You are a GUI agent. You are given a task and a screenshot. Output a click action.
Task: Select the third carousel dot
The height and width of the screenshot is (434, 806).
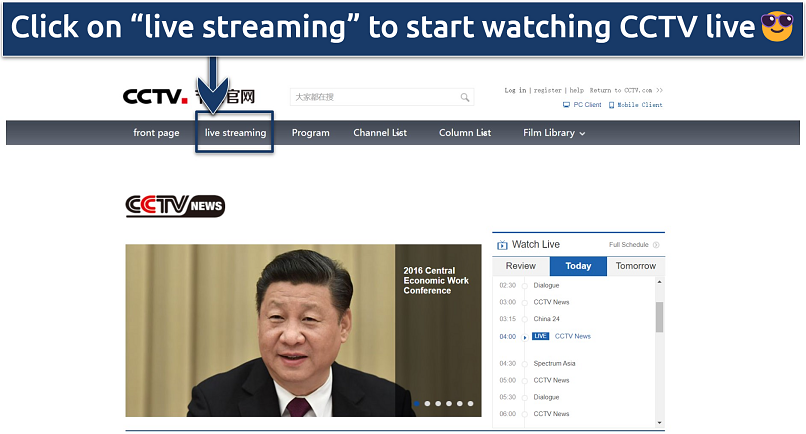(x=438, y=404)
